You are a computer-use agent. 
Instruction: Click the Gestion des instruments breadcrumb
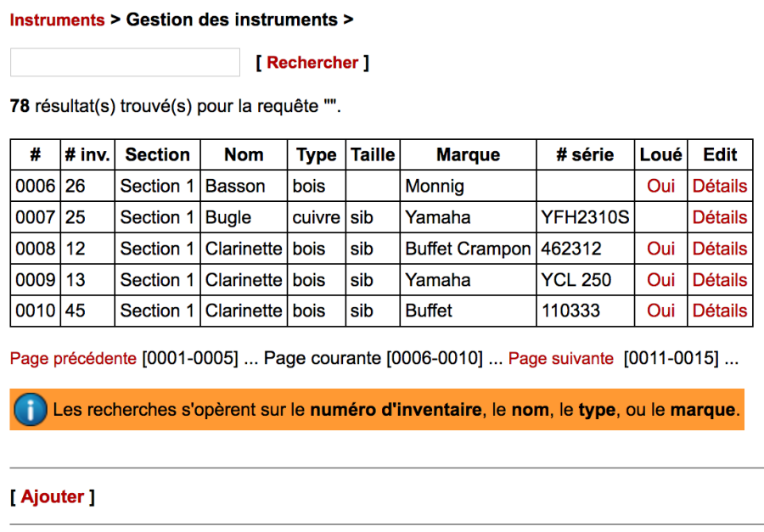228,20
